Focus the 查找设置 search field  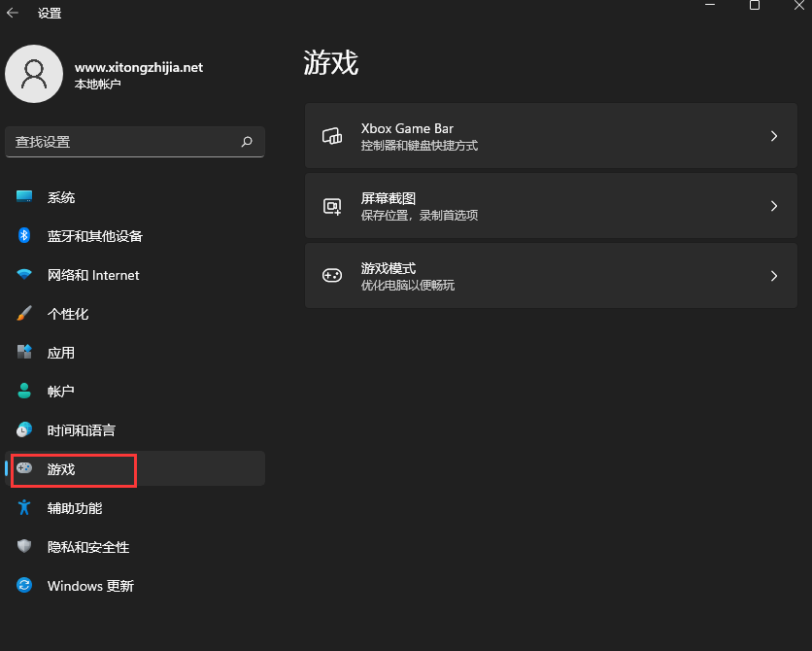tap(135, 142)
